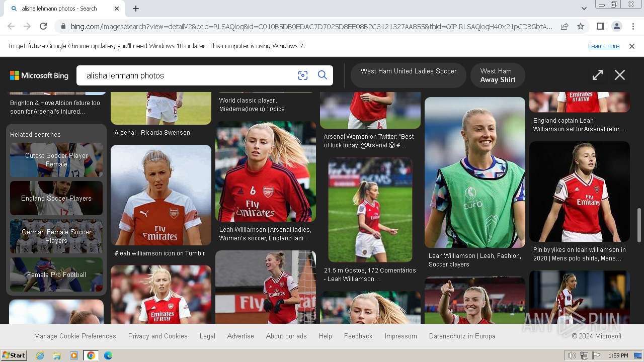The image size is (644, 362).
Task: Open the Impressum footer link
Action: (401, 336)
